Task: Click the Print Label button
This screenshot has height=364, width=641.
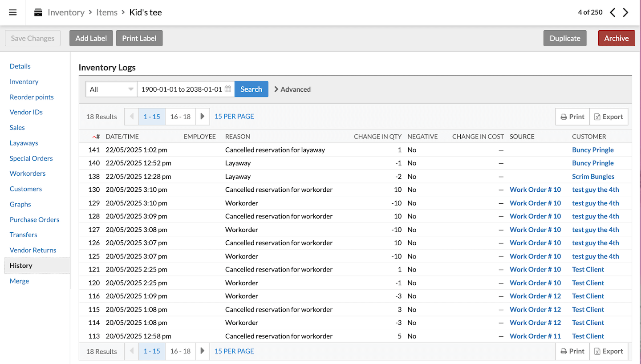Action: tap(139, 38)
